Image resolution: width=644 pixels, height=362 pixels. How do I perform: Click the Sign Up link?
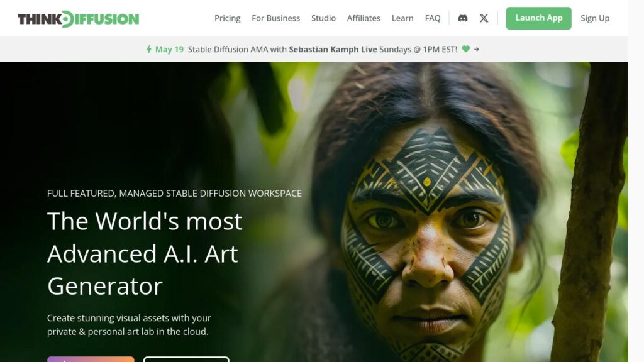595,18
